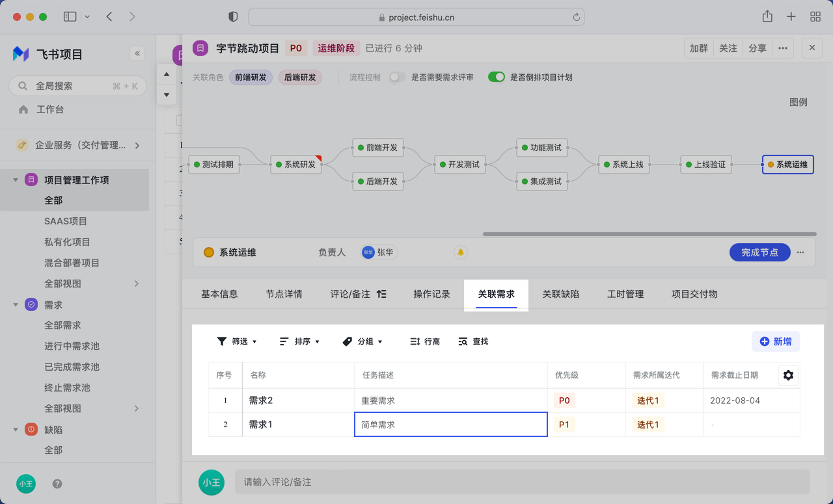Toggle the 是否需要需求评审 switch

coord(398,77)
